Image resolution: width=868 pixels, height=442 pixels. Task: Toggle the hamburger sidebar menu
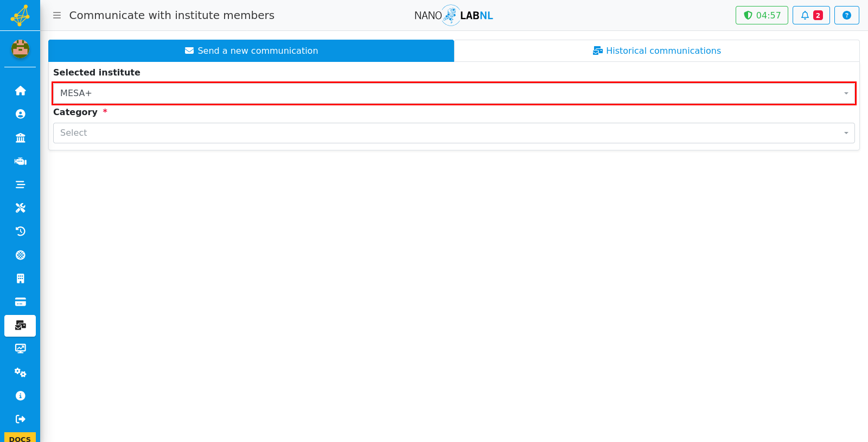(56, 15)
